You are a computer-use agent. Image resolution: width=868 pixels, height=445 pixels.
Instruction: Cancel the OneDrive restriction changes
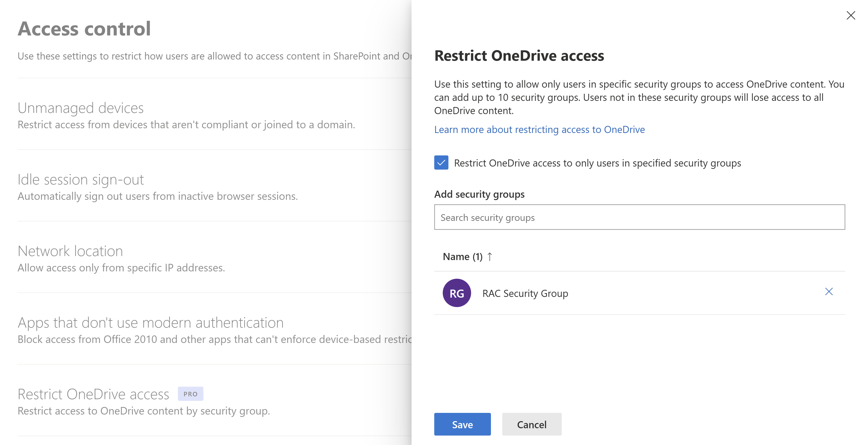[x=531, y=424]
